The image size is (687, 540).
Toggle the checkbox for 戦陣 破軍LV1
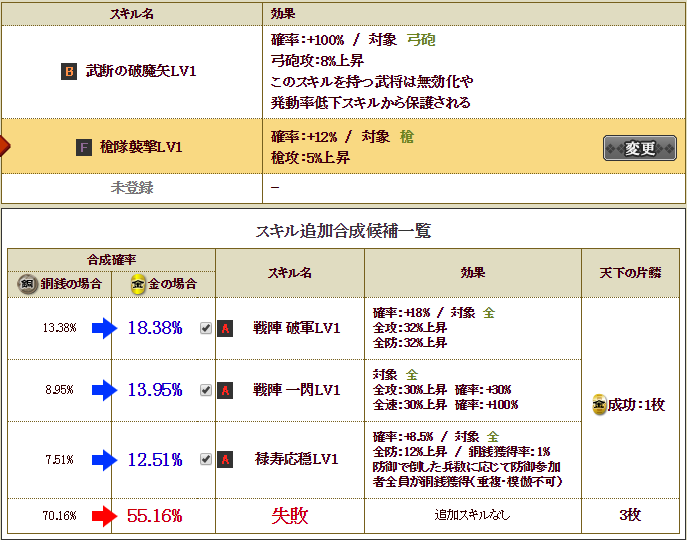[x=206, y=328]
